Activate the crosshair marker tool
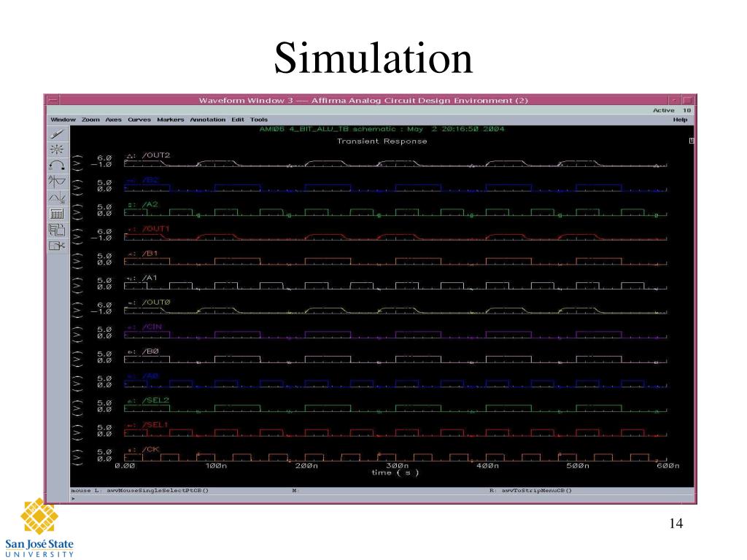Viewport: 747px width, 560px height. pyautogui.click(x=57, y=149)
